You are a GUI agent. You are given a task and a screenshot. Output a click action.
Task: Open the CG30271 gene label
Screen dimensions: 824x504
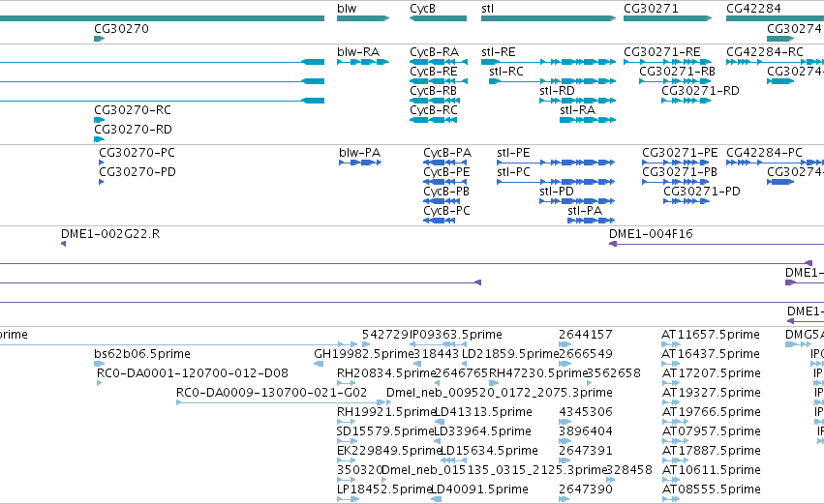click(651, 9)
